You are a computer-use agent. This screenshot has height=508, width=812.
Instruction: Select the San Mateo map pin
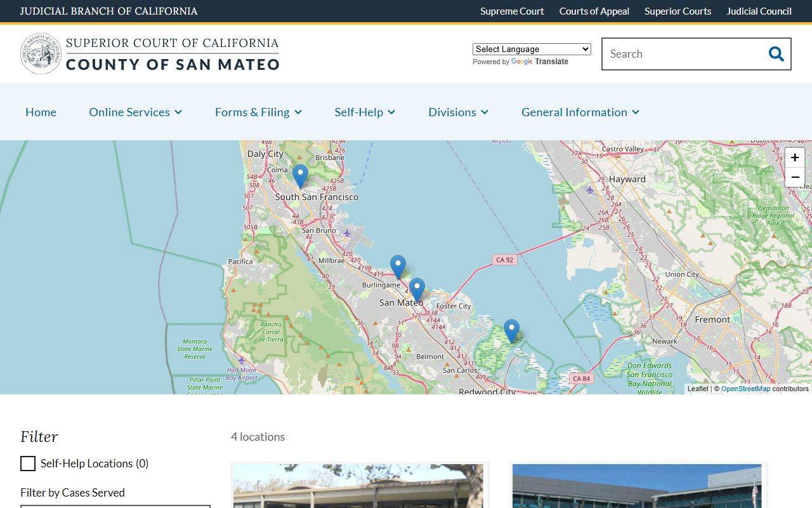[x=417, y=290]
